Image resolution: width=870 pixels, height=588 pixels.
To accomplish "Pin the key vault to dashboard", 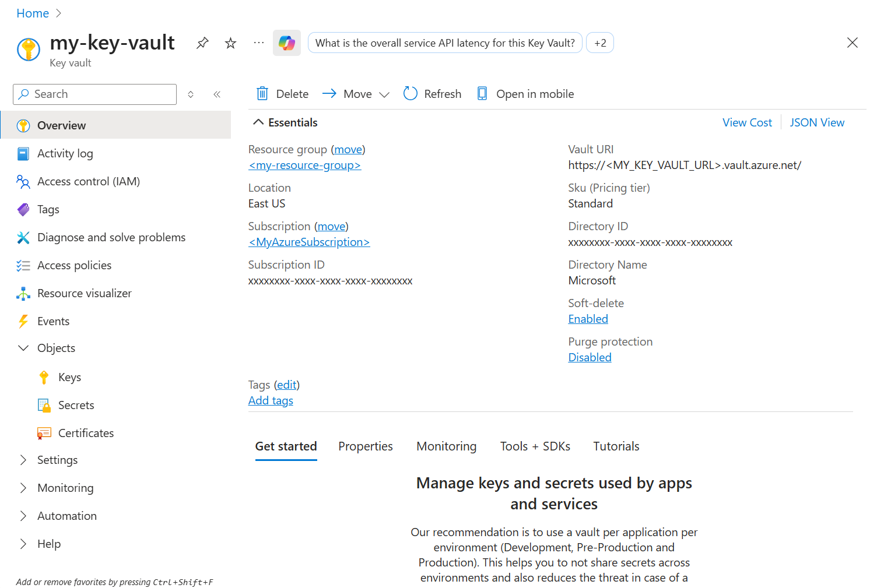I will [202, 43].
